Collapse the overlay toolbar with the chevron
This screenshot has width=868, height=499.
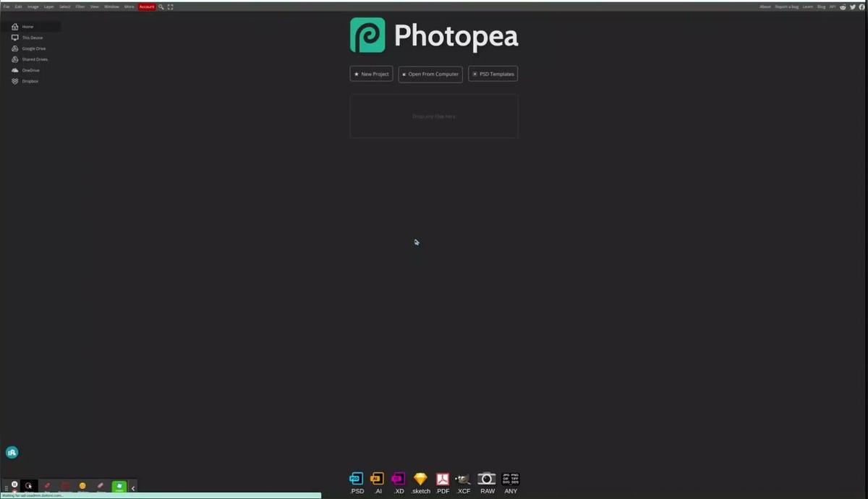(133, 488)
